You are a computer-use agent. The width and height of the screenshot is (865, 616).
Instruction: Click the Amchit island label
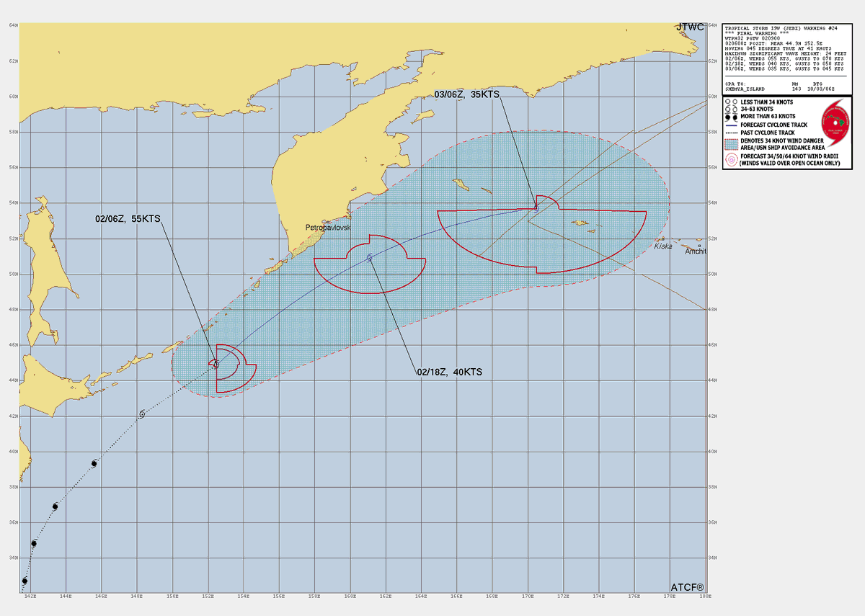694,251
